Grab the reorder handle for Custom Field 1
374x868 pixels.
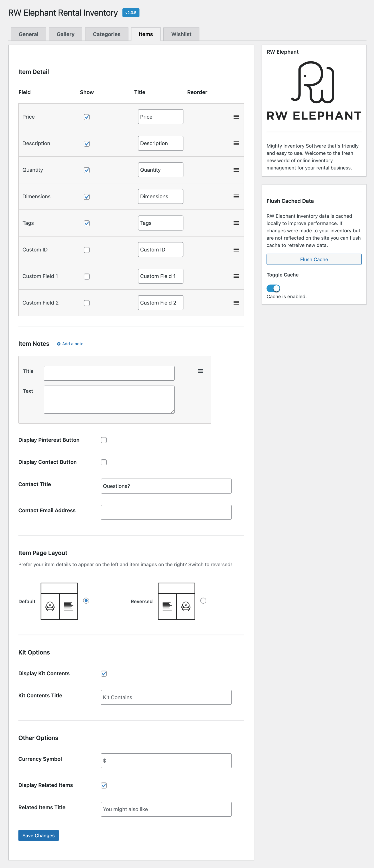point(236,276)
